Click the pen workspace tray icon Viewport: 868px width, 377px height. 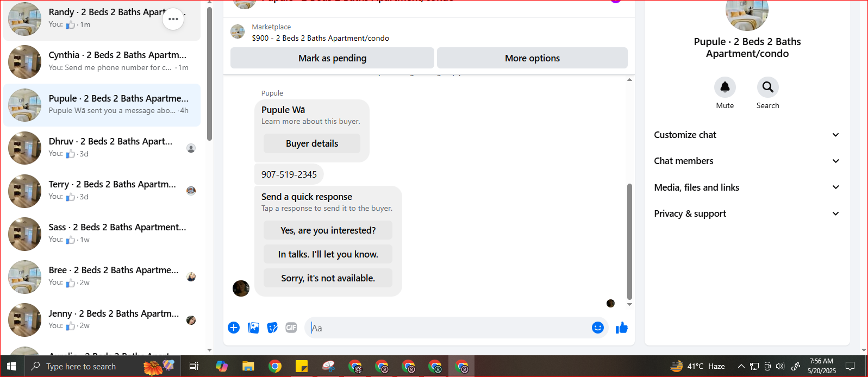(x=795, y=366)
